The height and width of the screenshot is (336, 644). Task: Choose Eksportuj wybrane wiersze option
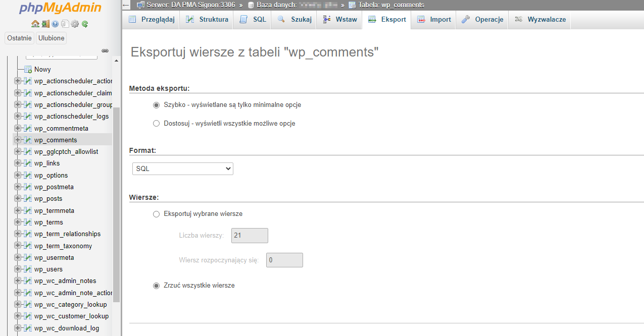click(x=156, y=214)
